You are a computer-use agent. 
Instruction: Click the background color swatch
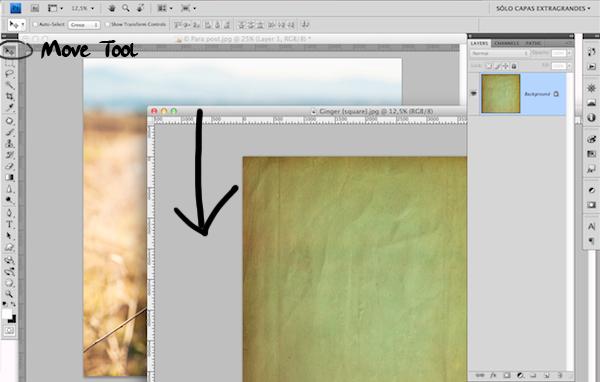pos(12,319)
